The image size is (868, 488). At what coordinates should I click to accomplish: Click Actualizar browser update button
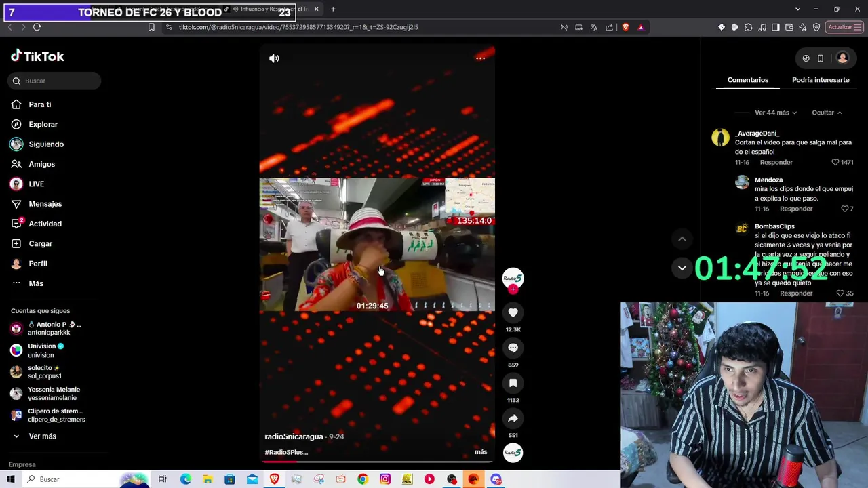(844, 27)
